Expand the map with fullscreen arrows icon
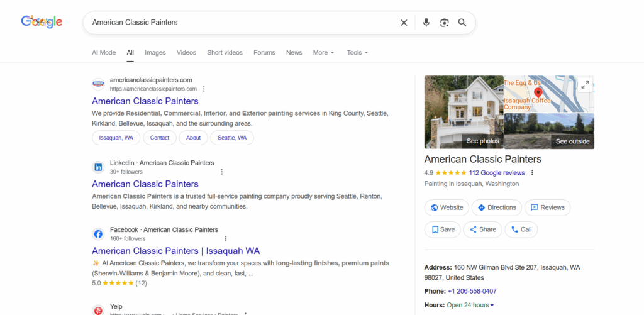Screen dimensions: 644x315 (585, 85)
